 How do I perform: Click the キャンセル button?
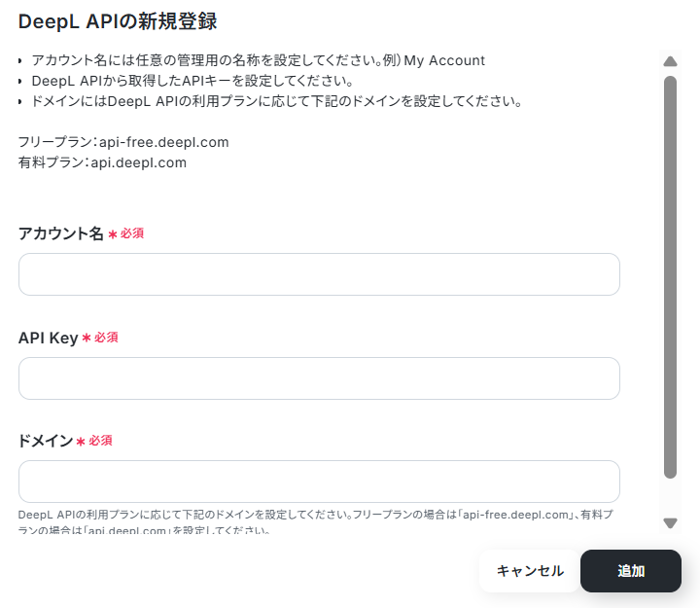pos(530,571)
